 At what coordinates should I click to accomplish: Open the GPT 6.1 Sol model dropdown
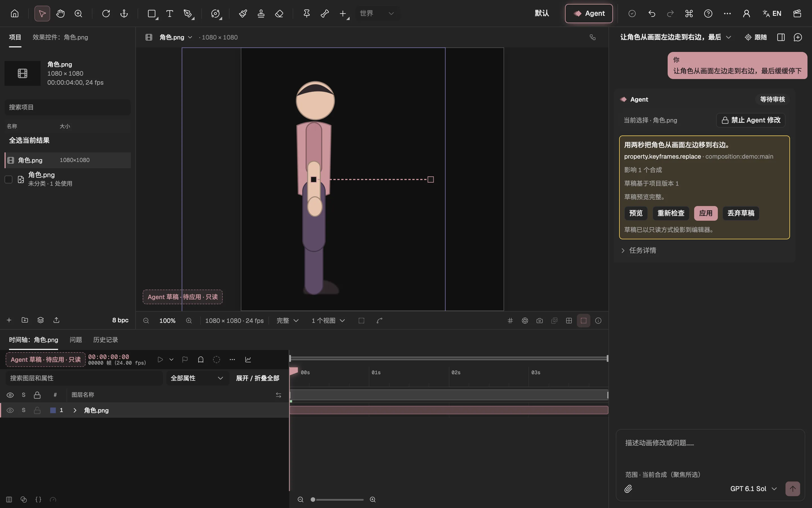pyautogui.click(x=754, y=489)
